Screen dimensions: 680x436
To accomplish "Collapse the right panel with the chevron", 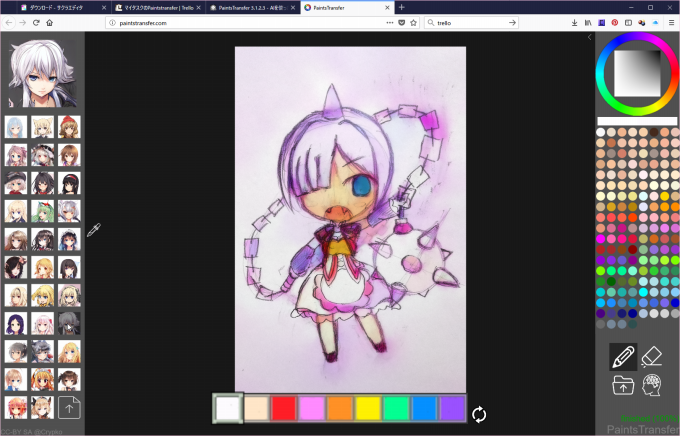I will click(x=589, y=37).
